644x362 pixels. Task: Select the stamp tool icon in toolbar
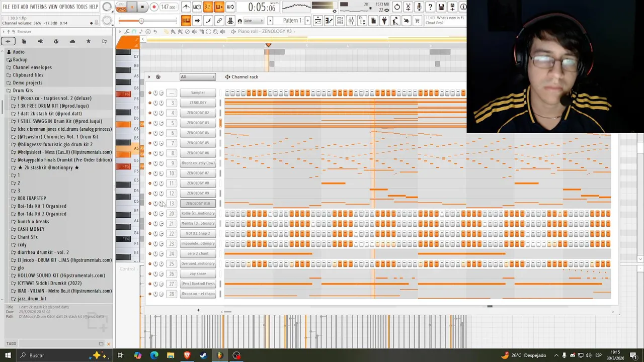pos(230,21)
